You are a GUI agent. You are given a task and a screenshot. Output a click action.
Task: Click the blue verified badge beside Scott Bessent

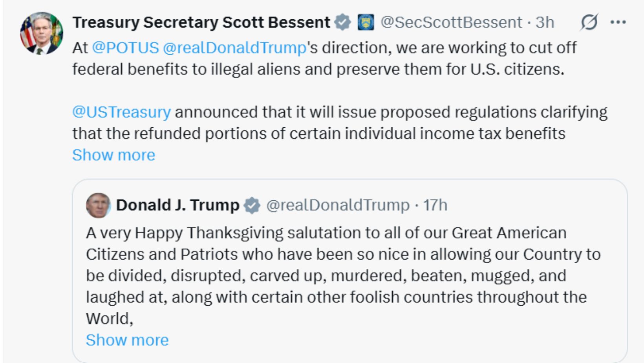(342, 22)
